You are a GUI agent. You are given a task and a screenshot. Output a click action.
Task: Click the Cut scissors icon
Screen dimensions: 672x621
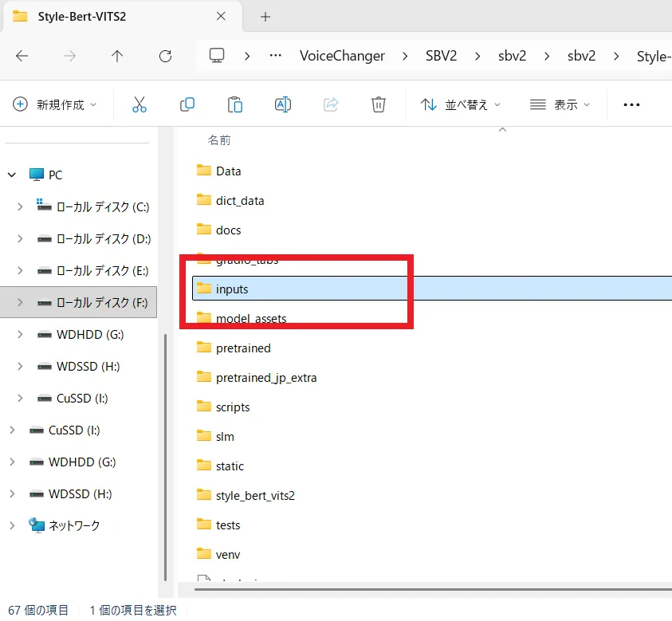140,104
